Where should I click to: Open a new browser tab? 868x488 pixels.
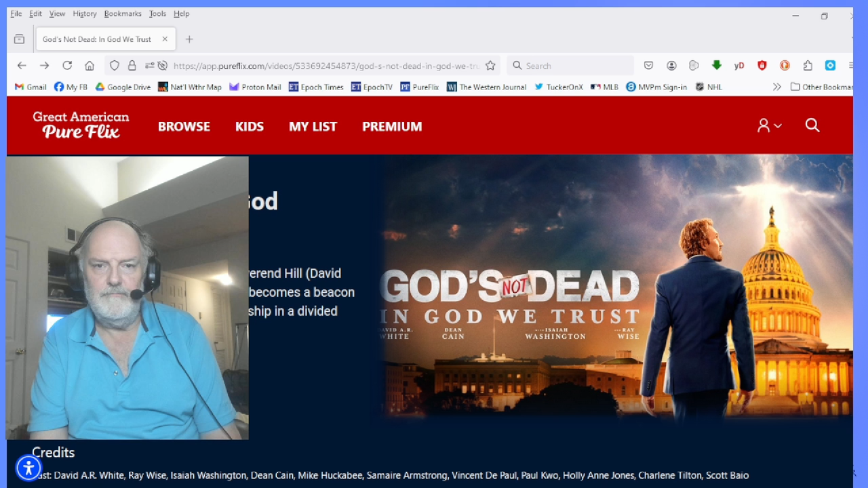pyautogui.click(x=189, y=39)
